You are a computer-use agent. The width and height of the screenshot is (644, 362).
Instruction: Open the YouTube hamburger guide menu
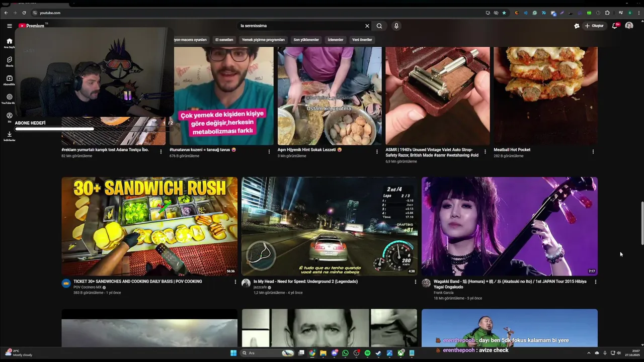[x=9, y=26]
